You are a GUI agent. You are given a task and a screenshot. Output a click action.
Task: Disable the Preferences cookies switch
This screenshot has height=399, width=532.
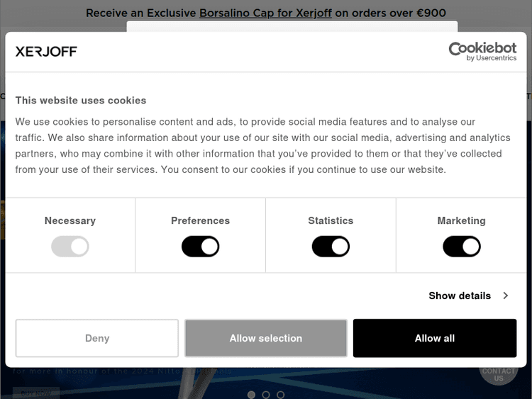(201, 247)
